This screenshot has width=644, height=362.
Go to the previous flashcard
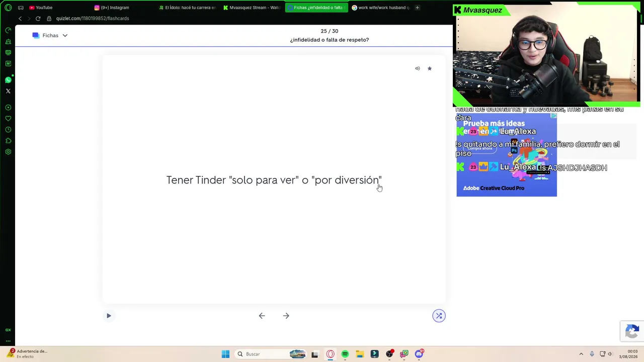(262, 316)
